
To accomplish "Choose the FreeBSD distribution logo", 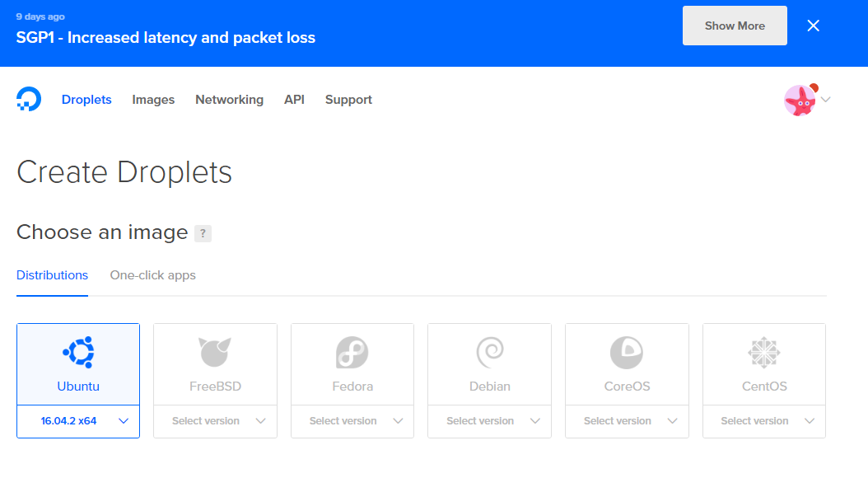I will pyautogui.click(x=215, y=353).
